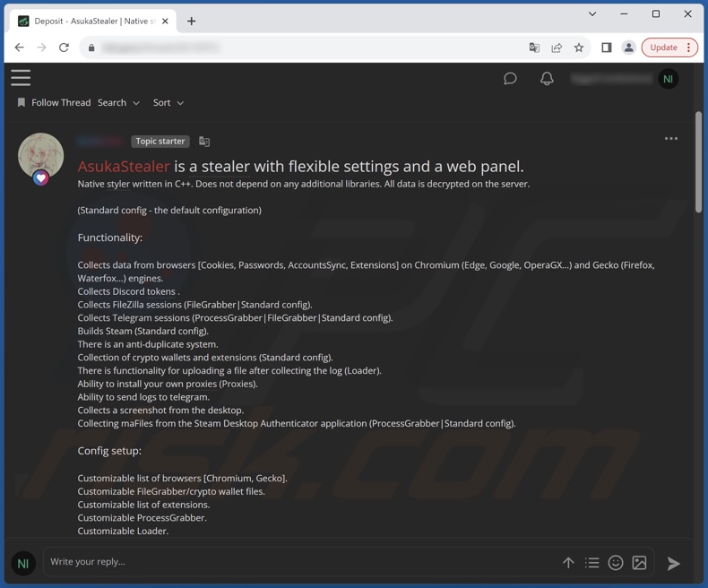Open the browser profile icon
This screenshot has width=708, height=588.
[x=628, y=48]
